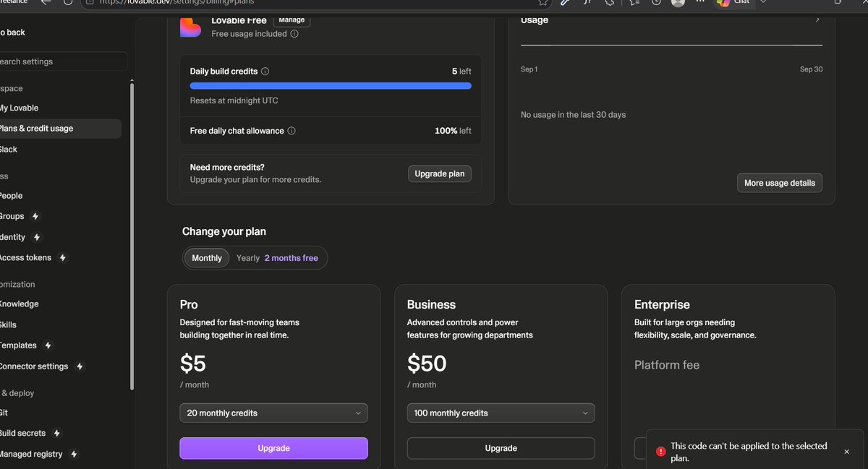This screenshot has width=868, height=469.
Task: Click lightning bolt icon beside Identity
Action: 37,237
